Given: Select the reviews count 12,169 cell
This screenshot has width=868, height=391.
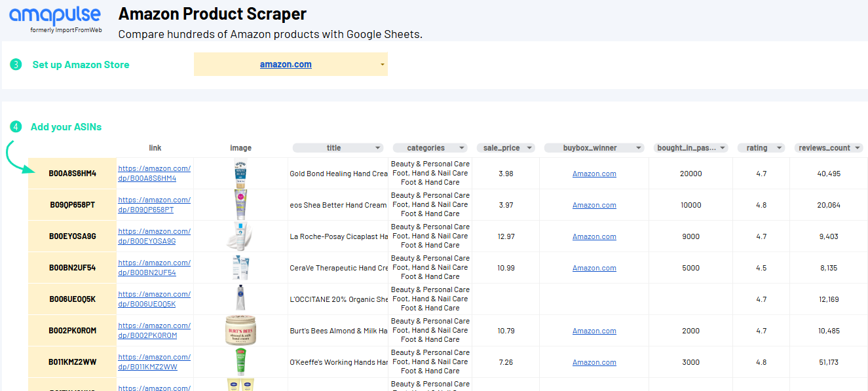Looking at the screenshot, I should [829, 299].
